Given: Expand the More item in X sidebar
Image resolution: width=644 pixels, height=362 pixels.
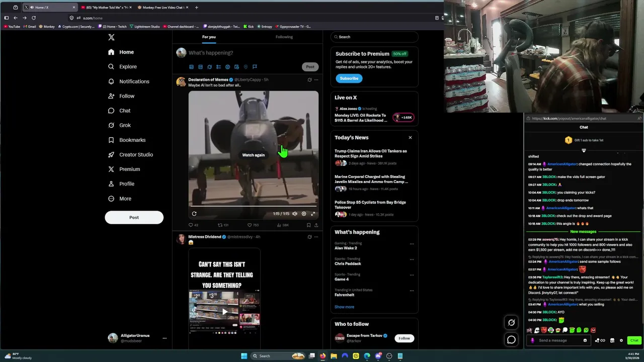Looking at the screenshot, I should click(x=120, y=199).
